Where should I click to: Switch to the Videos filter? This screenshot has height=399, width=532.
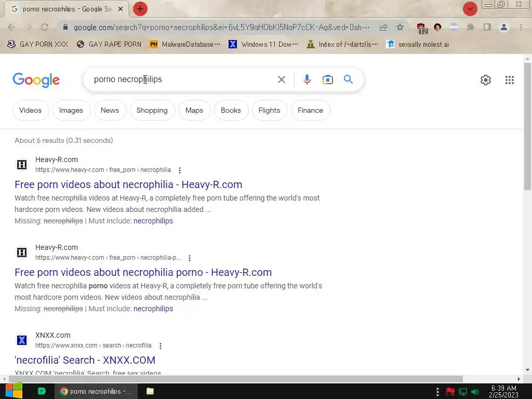tap(31, 110)
